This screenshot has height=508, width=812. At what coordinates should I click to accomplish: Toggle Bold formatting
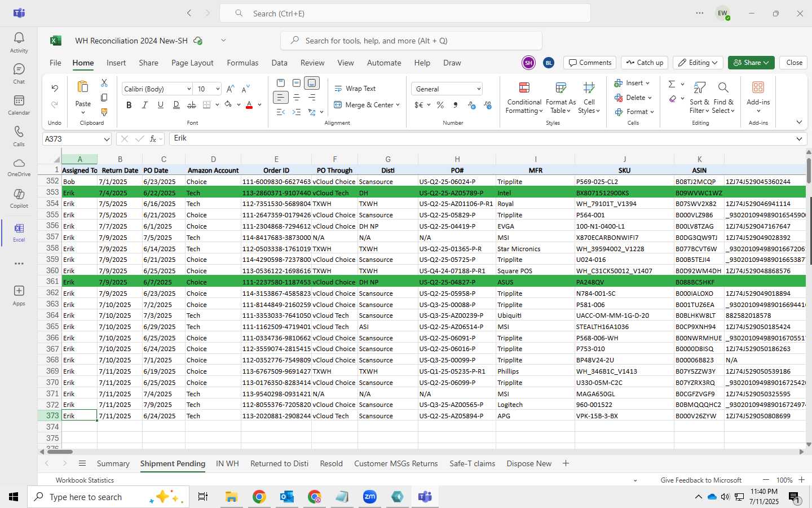click(129, 105)
